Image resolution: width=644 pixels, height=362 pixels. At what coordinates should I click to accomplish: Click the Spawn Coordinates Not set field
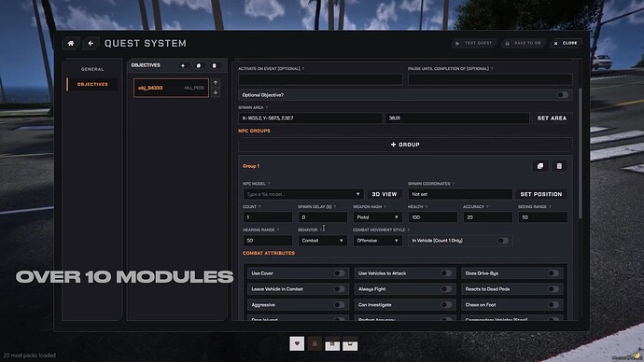pos(460,194)
